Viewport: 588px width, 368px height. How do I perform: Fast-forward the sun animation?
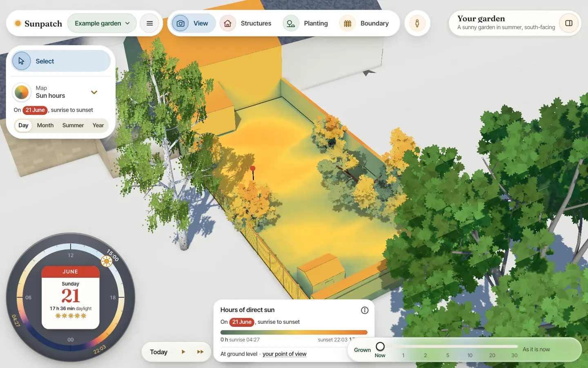(x=200, y=352)
